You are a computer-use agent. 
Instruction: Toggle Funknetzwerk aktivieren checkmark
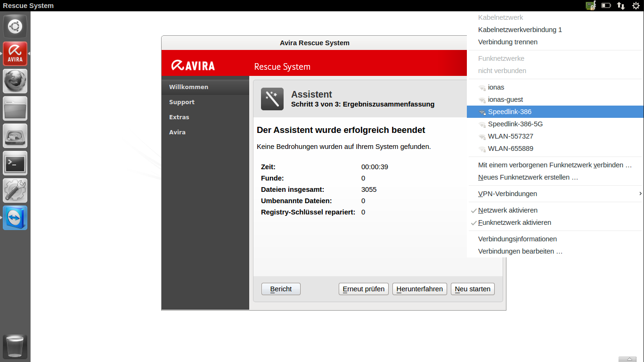coord(474,223)
